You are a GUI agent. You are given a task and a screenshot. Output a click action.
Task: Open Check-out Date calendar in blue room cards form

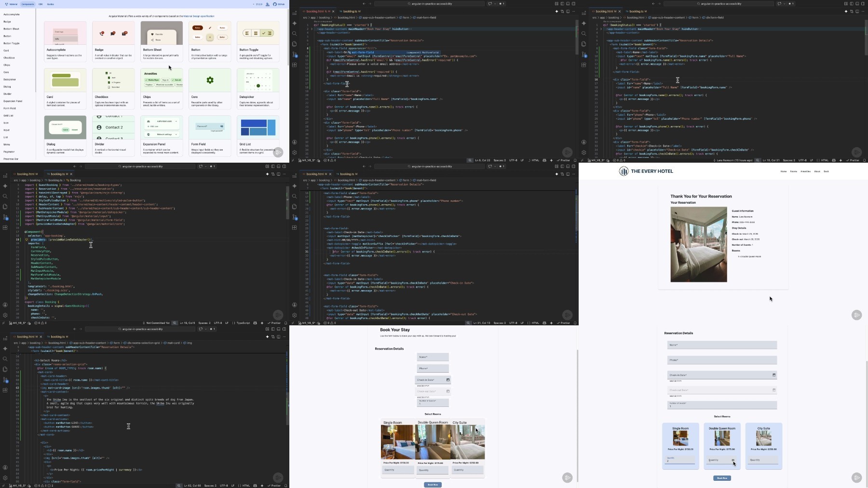(x=774, y=390)
